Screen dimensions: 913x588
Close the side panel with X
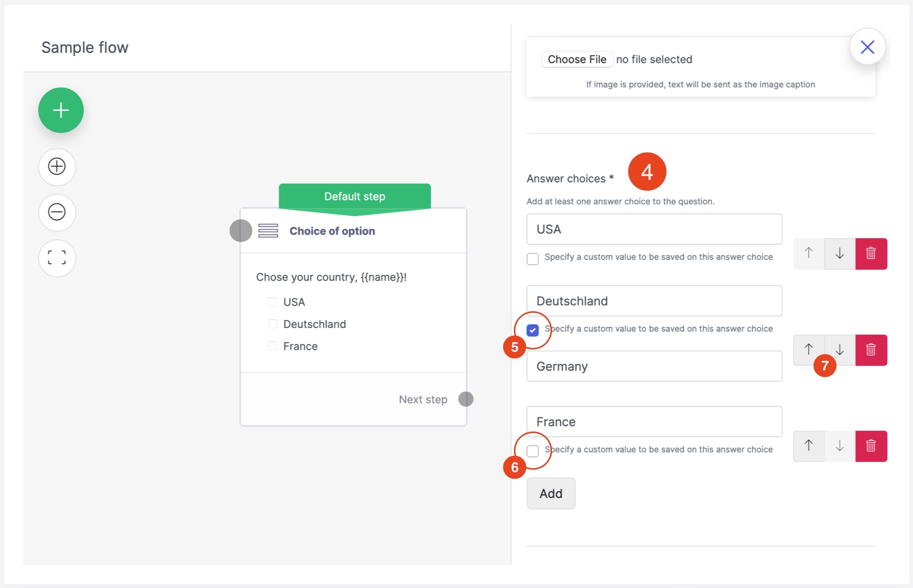(x=867, y=47)
